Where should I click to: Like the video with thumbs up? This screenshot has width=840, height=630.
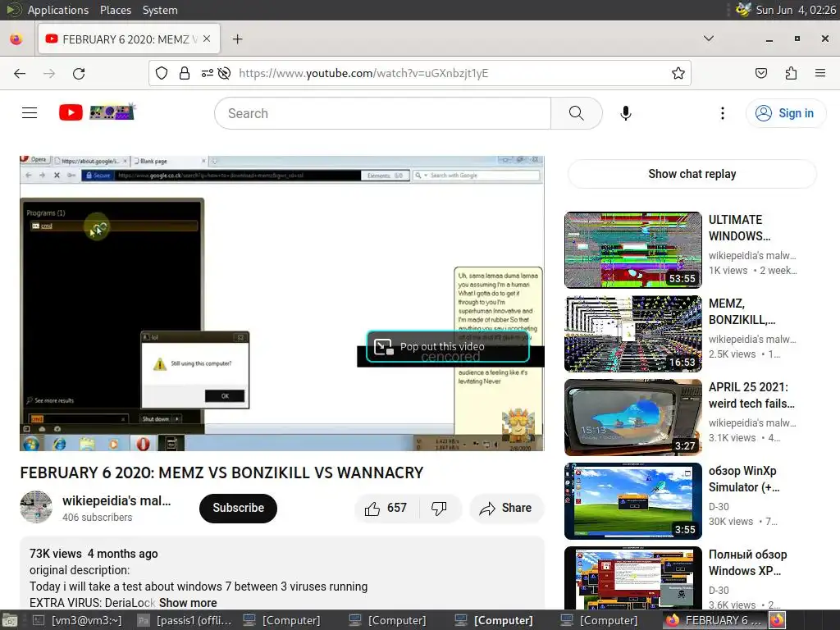coord(386,508)
